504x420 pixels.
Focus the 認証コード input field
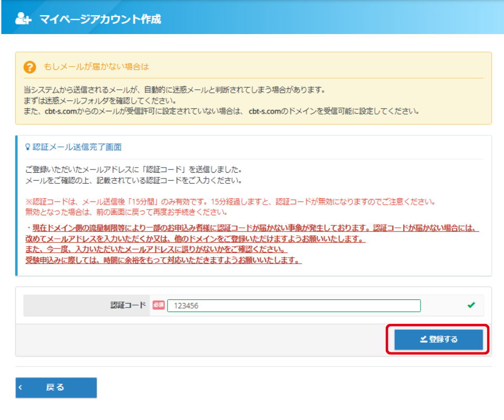294,306
